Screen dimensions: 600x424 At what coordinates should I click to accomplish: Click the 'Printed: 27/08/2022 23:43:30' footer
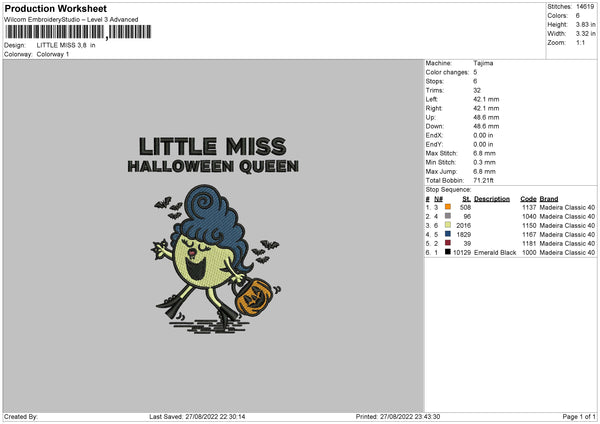pyautogui.click(x=398, y=417)
